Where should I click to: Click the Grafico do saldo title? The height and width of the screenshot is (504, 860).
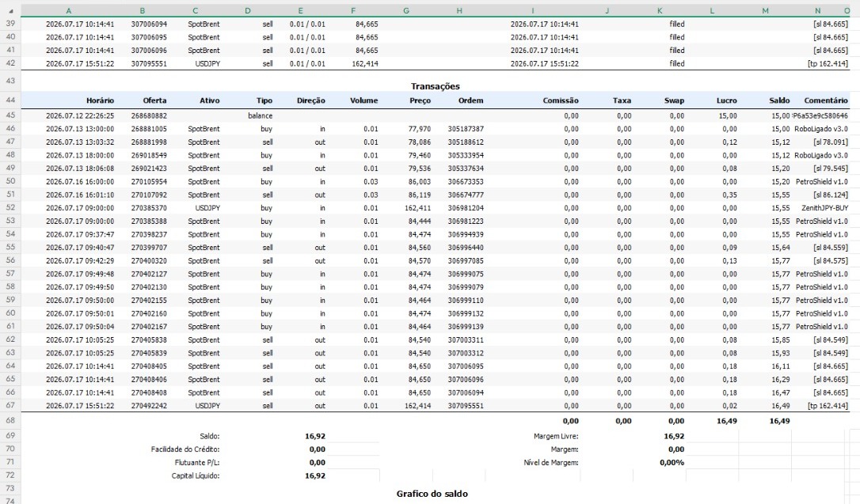pos(432,495)
